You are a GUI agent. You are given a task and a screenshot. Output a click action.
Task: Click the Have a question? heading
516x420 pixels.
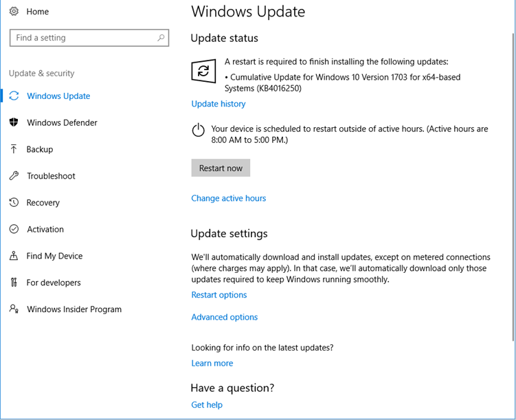[232, 388]
